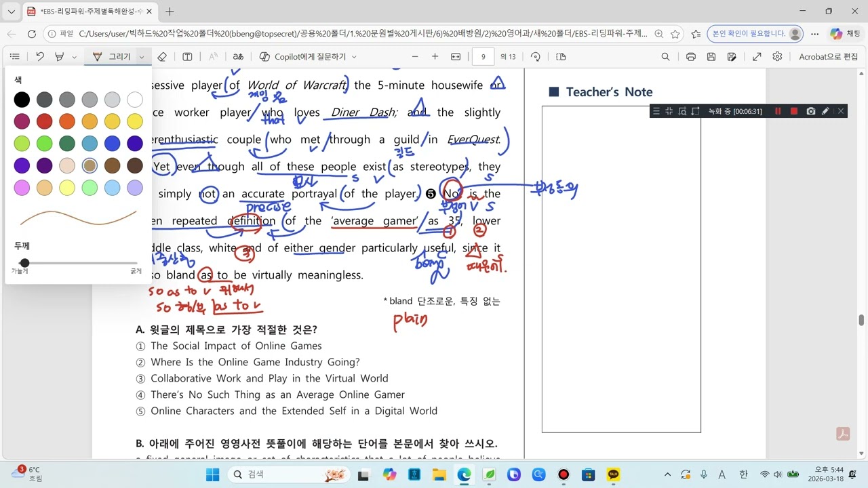Open a new browser tab
868x488 pixels.
pos(170,12)
